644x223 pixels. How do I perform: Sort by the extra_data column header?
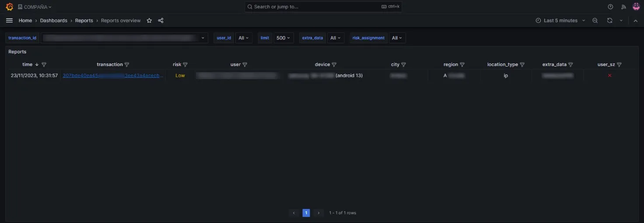click(554, 64)
